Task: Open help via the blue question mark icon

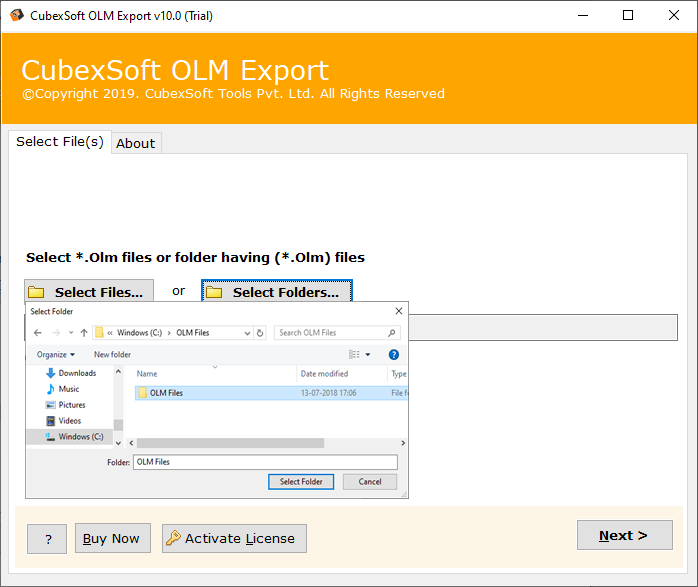Action: point(393,354)
